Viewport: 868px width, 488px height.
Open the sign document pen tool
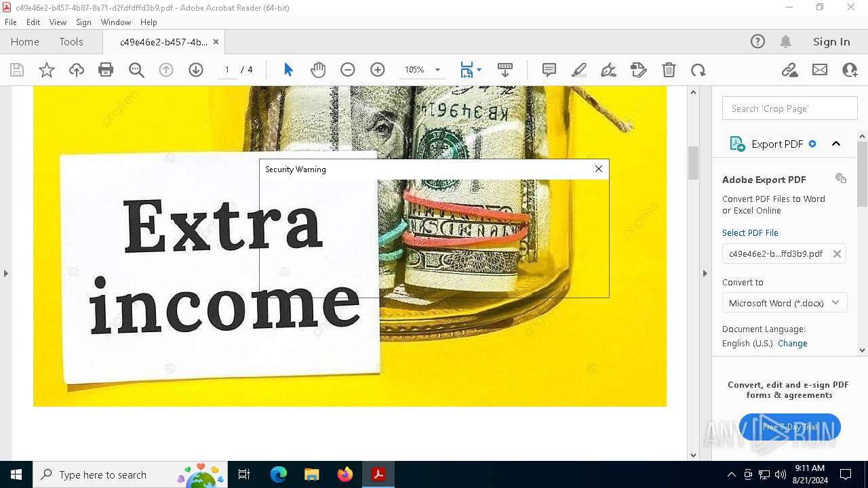coord(609,70)
